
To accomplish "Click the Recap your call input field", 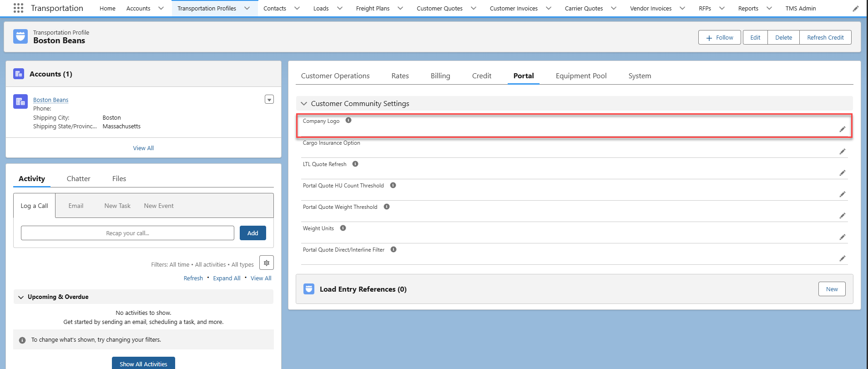I will pyautogui.click(x=127, y=233).
